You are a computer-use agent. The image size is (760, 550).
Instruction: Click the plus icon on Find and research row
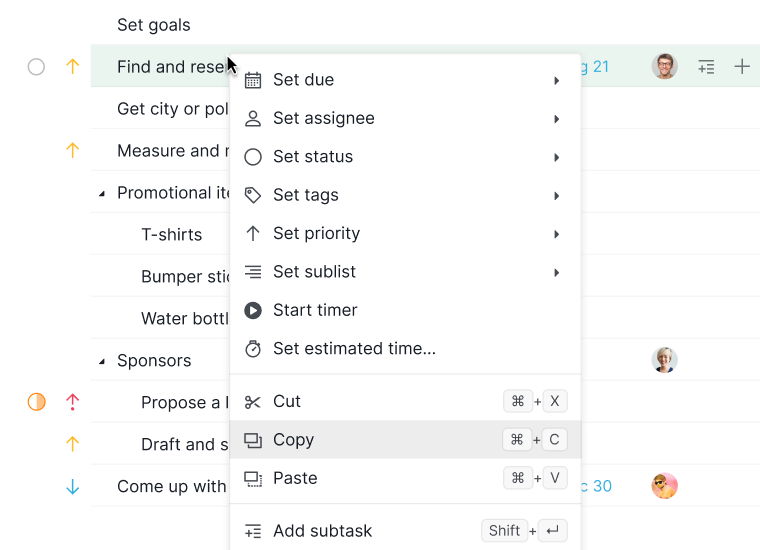[x=742, y=66]
